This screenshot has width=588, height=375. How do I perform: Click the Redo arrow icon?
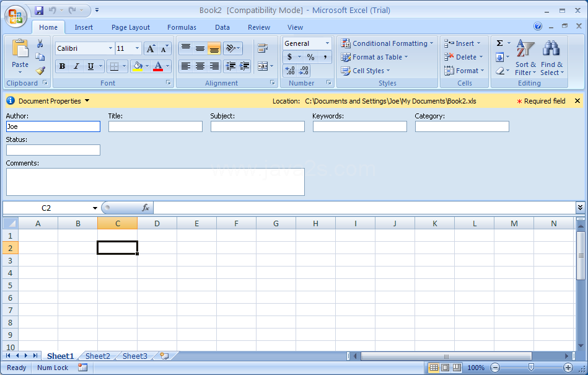tap(72, 11)
